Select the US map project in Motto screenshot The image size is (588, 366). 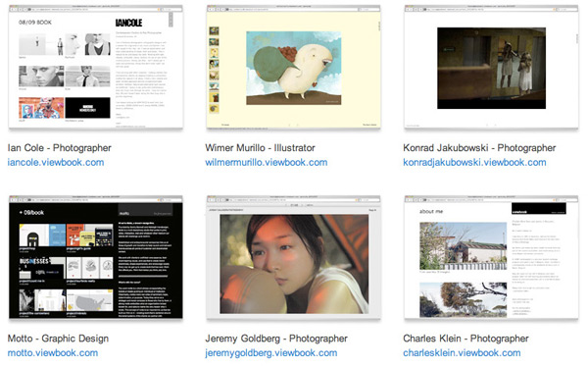(89, 300)
